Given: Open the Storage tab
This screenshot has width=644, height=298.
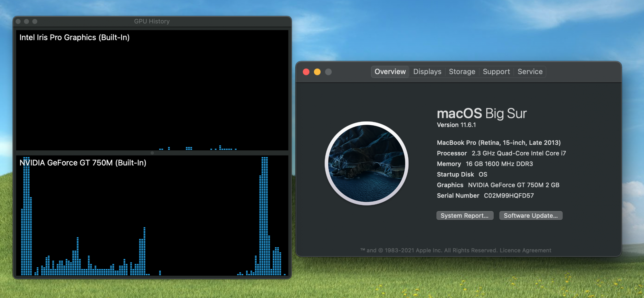Looking at the screenshot, I should click(462, 72).
